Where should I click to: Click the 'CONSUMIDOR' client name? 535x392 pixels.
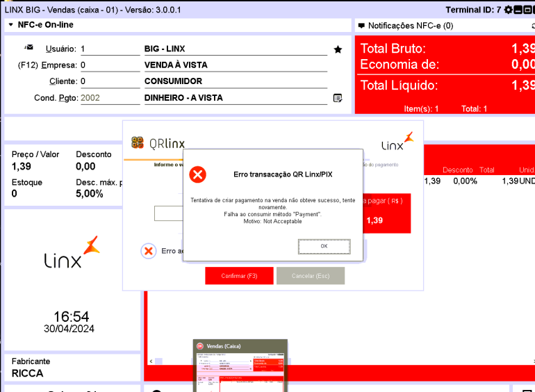(x=173, y=81)
